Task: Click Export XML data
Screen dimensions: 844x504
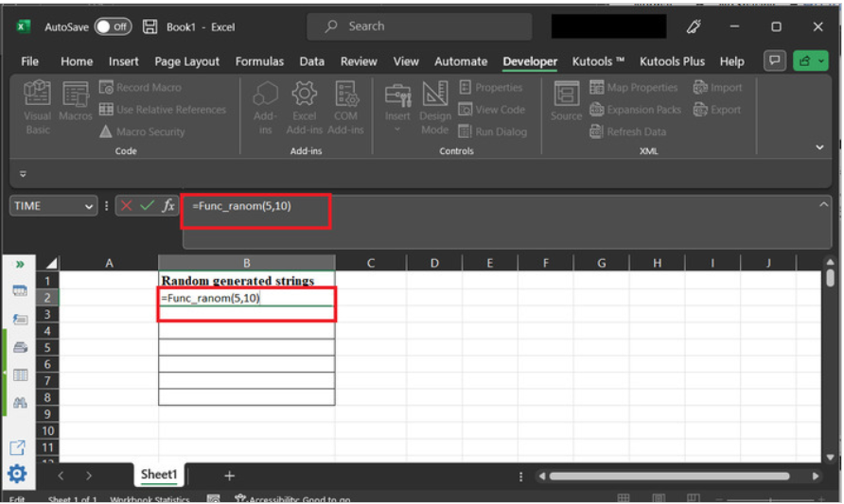Action: tap(717, 109)
